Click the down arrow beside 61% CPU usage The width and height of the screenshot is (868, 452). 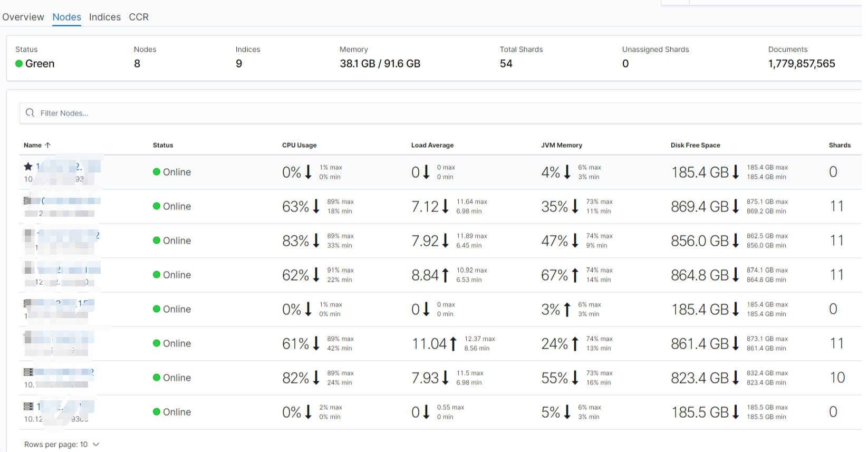(x=316, y=343)
